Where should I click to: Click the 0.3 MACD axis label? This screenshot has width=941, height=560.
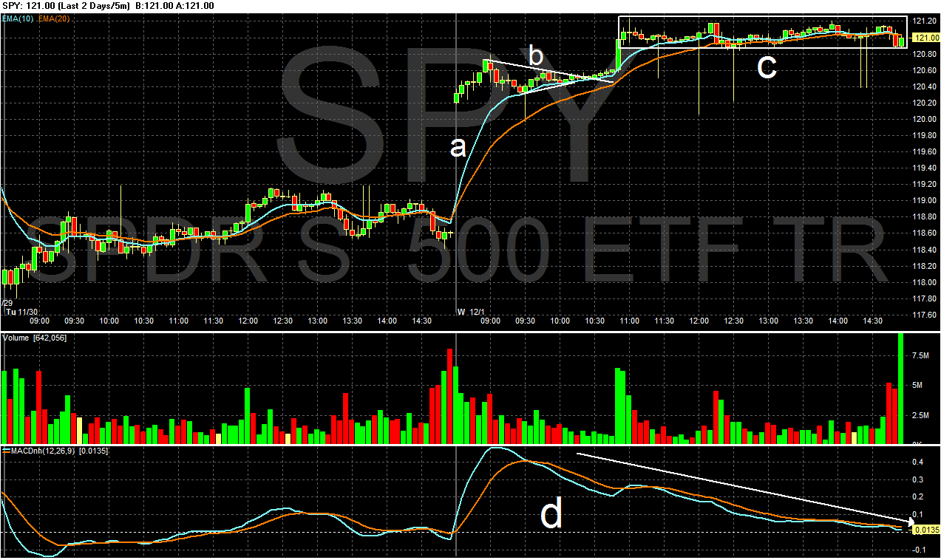(x=920, y=479)
